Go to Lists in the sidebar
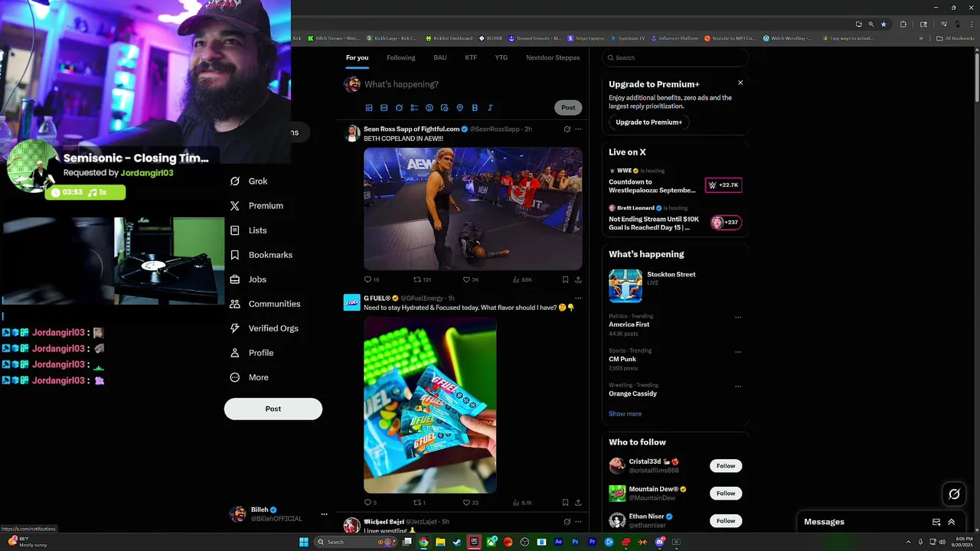The image size is (980, 551). pyautogui.click(x=248, y=230)
